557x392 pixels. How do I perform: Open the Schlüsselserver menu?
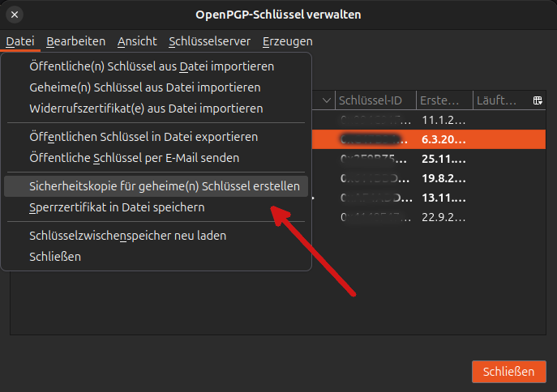point(209,41)
